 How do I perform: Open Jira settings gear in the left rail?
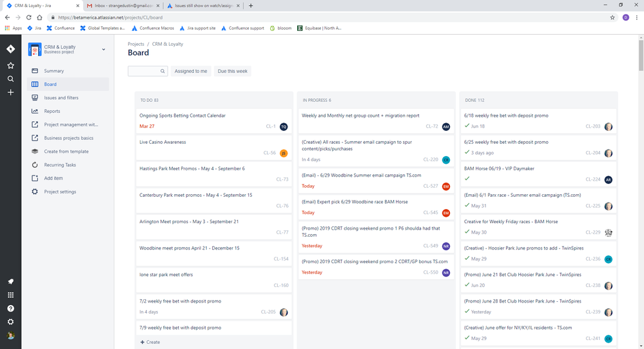(x=11, y=322)
